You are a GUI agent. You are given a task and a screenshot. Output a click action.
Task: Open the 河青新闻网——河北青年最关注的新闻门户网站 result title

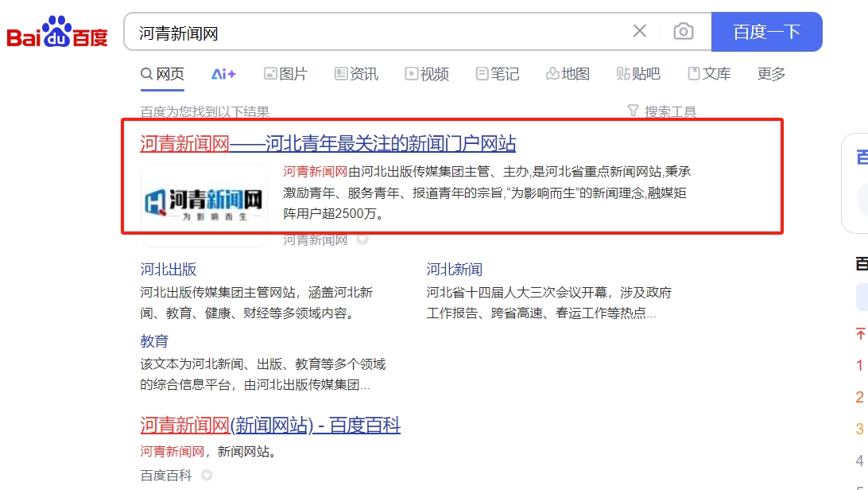(327, 143)
